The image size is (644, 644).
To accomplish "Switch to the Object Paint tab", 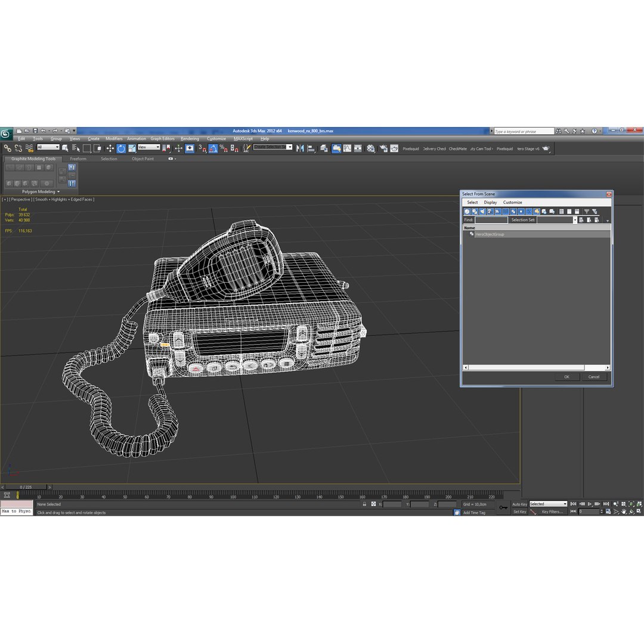I will (143, 159).
